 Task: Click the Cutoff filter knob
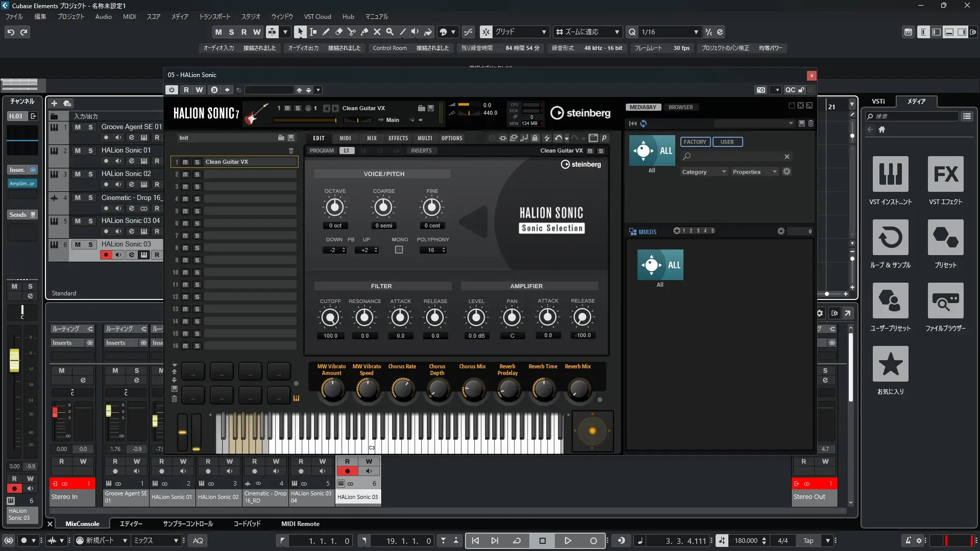tap(330, 318)
